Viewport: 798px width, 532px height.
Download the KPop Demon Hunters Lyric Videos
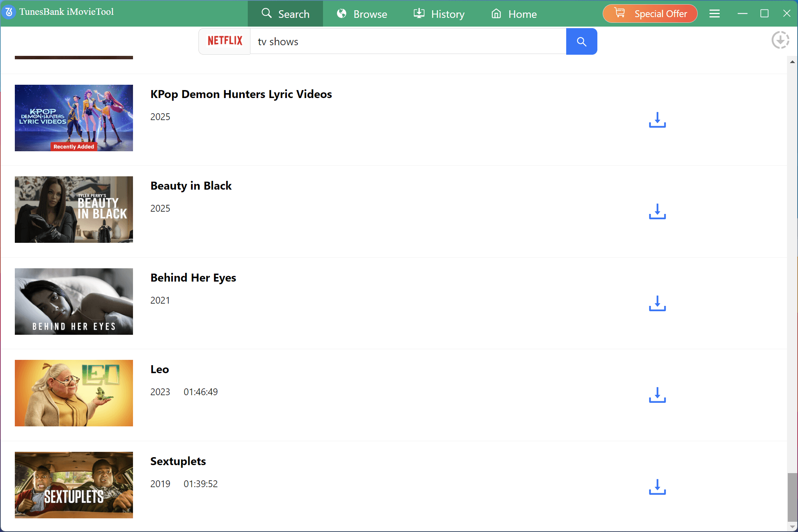coord(657,120)
